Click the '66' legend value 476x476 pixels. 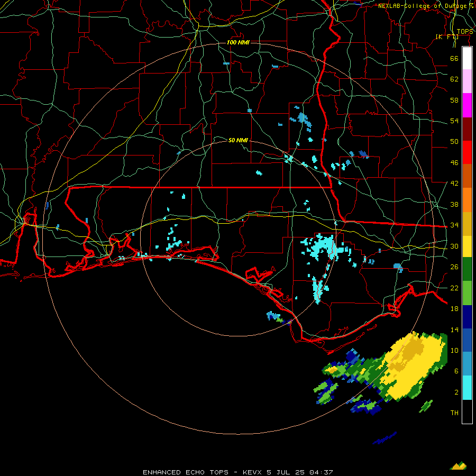pos(454,58)
